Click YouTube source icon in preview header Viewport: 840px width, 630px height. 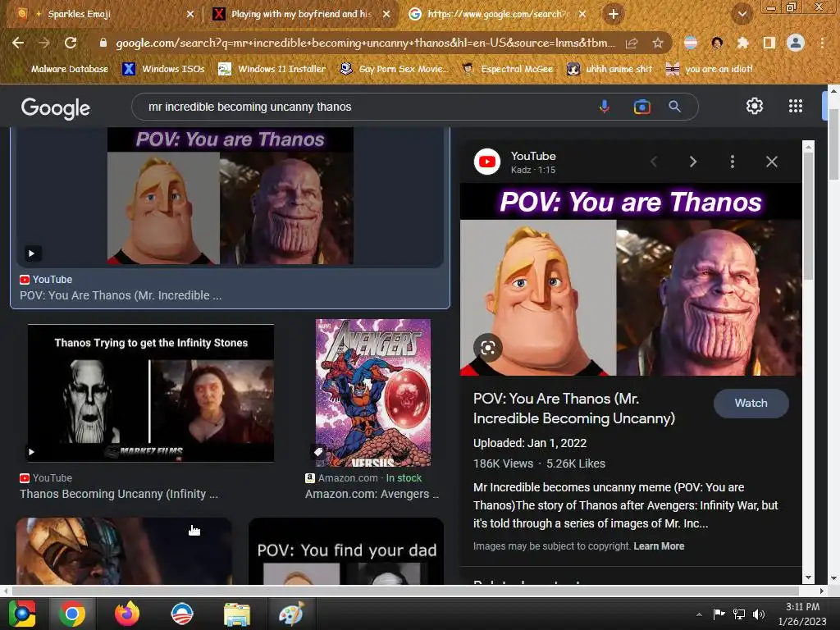coord(487,162)
